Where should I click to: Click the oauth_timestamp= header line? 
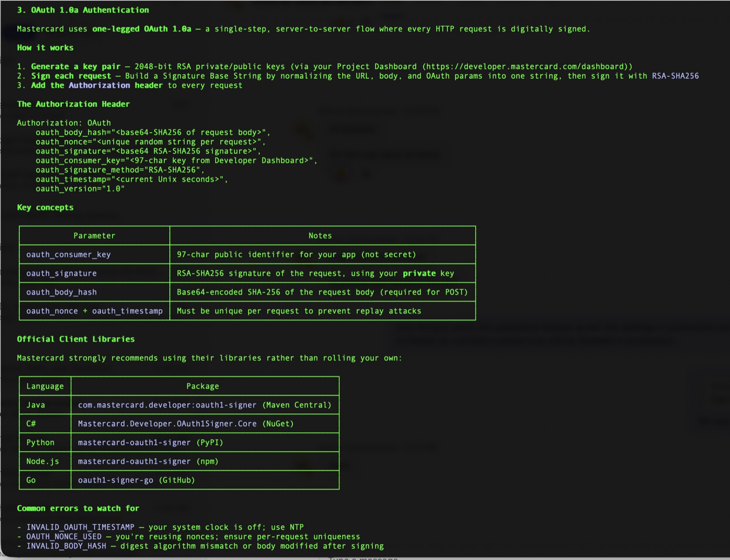click(x=132, y=179)
